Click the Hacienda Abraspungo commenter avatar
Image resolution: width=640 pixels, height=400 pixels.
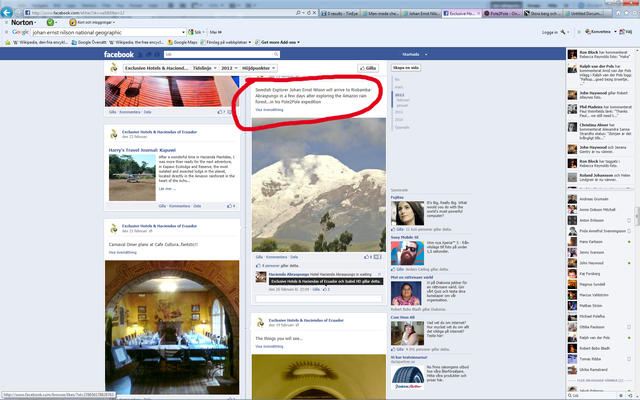tap(260, 277)
